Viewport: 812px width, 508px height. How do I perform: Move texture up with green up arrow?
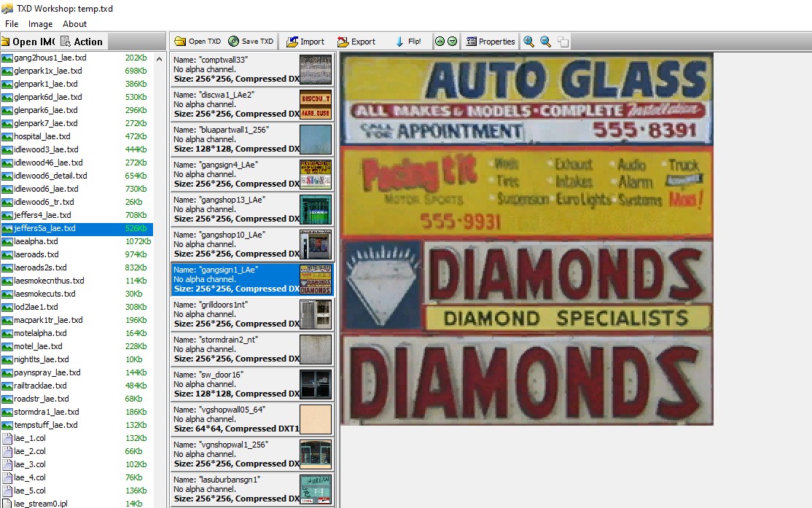[440, 42]
